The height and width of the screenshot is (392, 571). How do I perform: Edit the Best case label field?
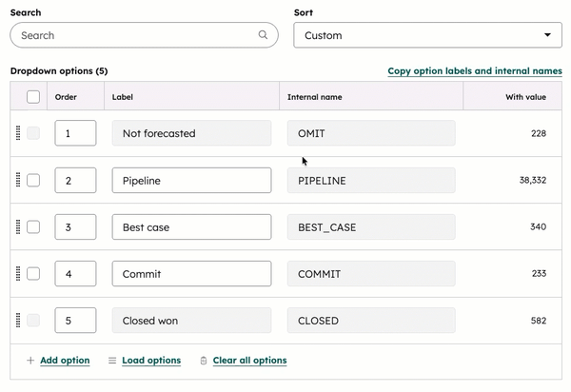coord(191,226)
